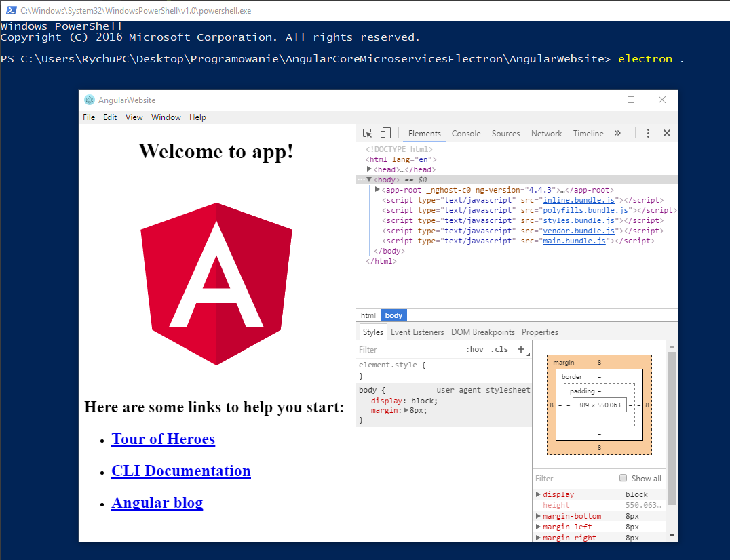
Task: Click the Electron app icon in title bar
Action: pyautogui.click(x=90, y=100)
